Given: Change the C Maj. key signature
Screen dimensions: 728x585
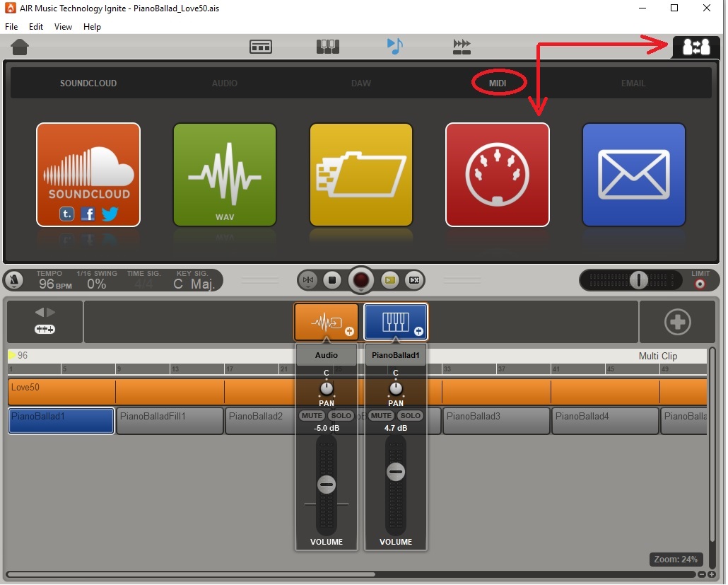Looking at the screenshot, I should point(193,284).
